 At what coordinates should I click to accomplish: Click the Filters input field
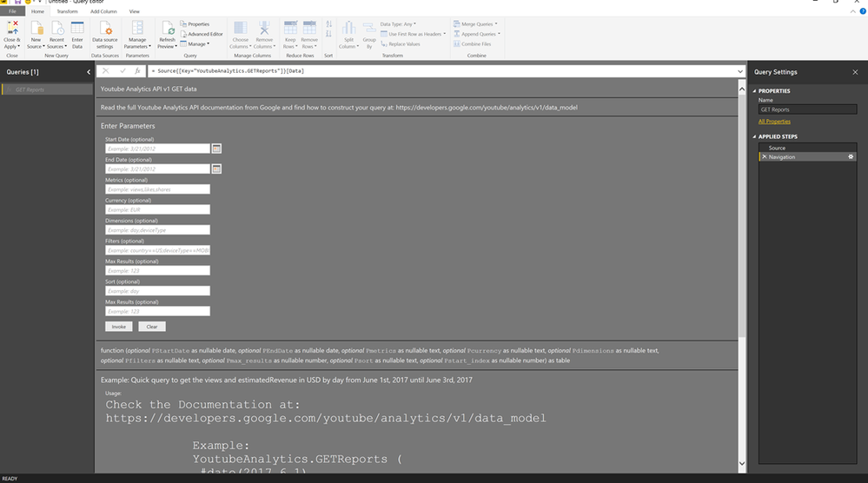click(x=158, y=251)
